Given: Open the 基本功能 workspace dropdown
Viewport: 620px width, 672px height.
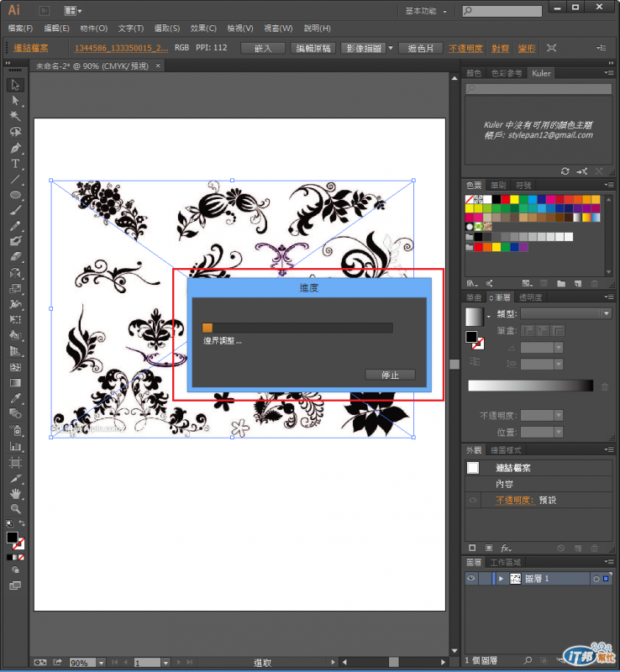Looking at the screenshot, I should click(426, 11).
